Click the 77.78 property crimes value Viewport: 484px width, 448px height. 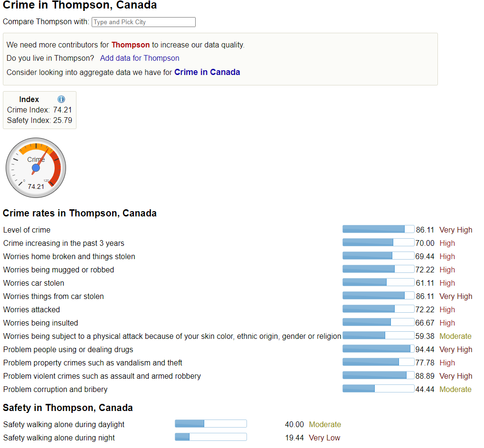pos(425,363)
